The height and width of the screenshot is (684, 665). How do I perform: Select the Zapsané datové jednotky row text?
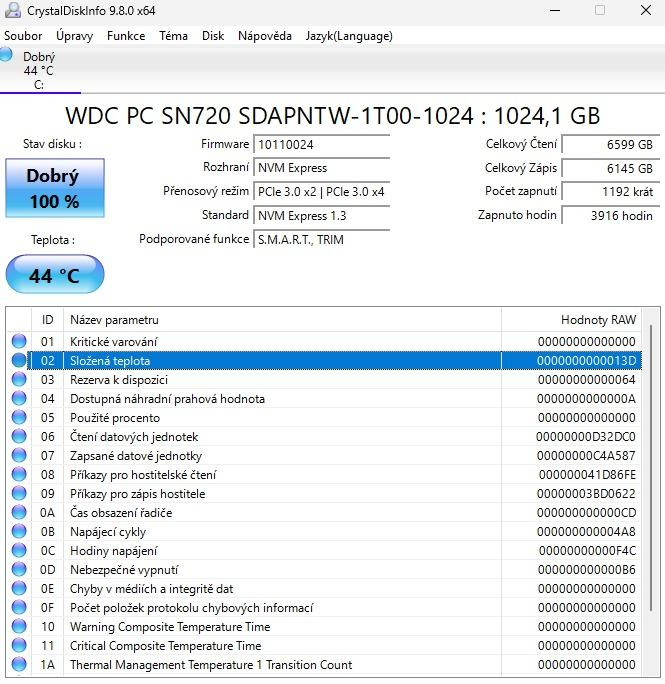coord(136,455)
